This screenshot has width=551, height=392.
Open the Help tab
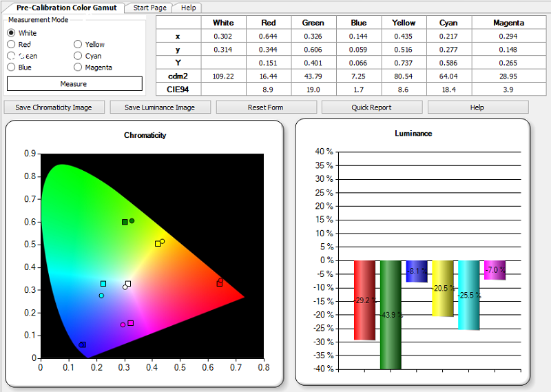pyautogui.click(x=188, y=8)
